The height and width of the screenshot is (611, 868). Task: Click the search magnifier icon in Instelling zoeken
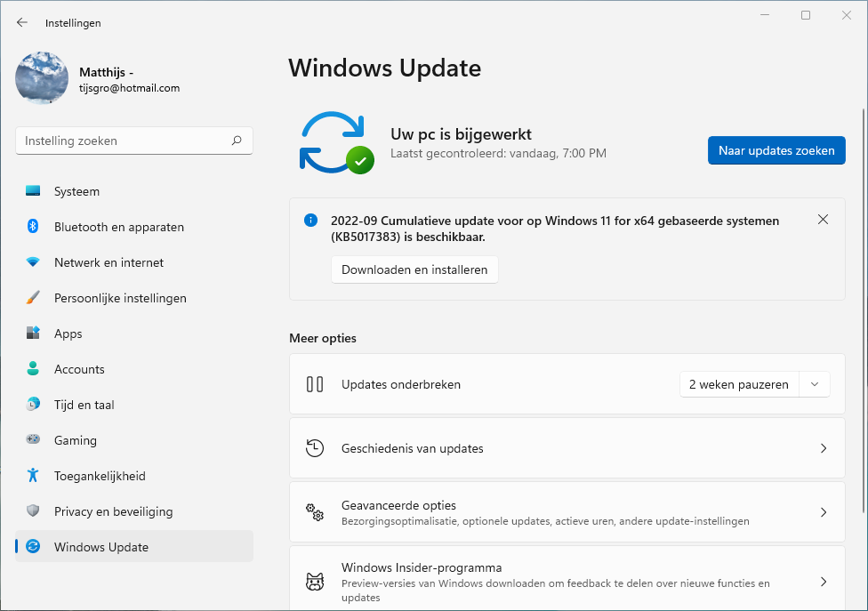click(237, 141)
